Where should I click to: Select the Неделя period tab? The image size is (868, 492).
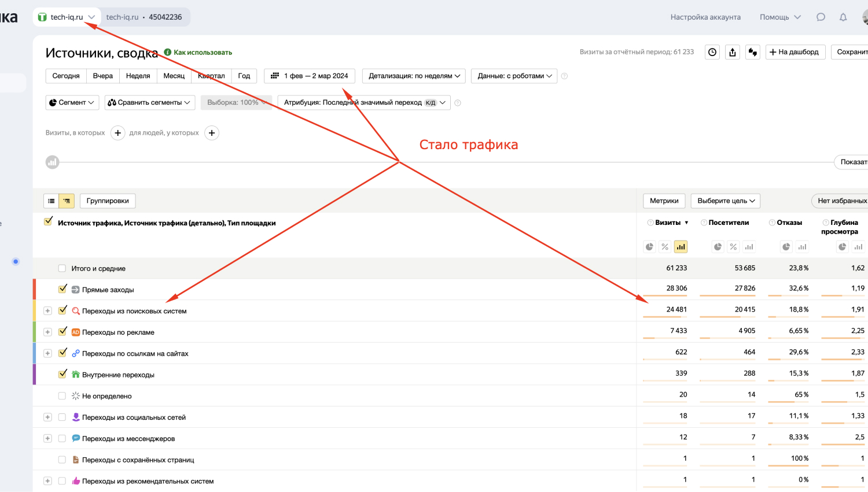click(138, 76)
